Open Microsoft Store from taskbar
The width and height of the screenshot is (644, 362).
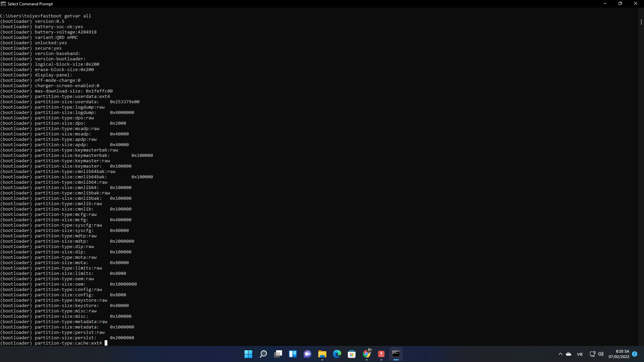(352, 354)
